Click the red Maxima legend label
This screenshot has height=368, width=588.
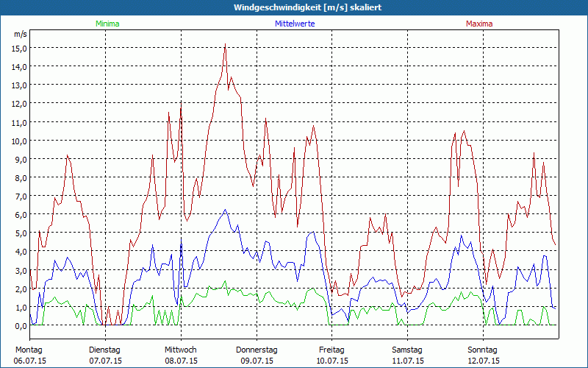[479, 24]
